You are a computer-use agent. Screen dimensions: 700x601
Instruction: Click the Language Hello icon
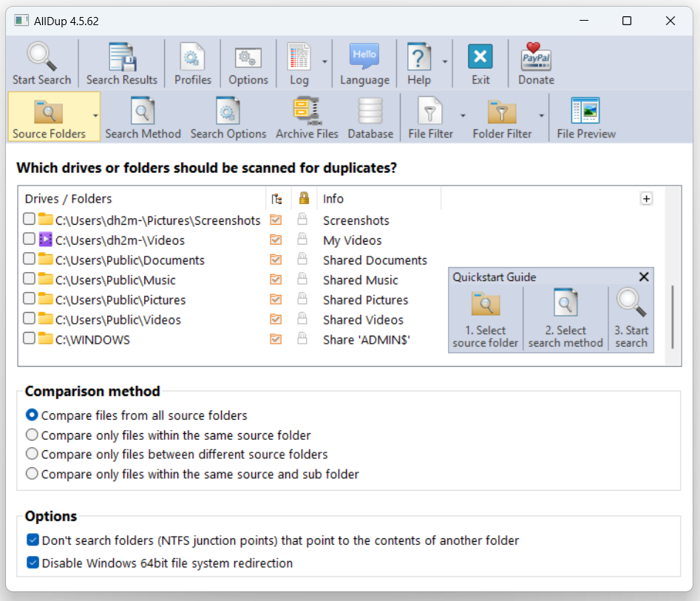click(x=364, y=56)
